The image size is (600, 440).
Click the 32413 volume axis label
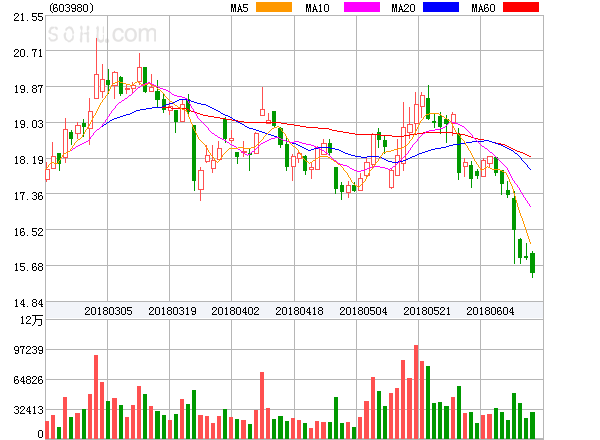point(28,411)
